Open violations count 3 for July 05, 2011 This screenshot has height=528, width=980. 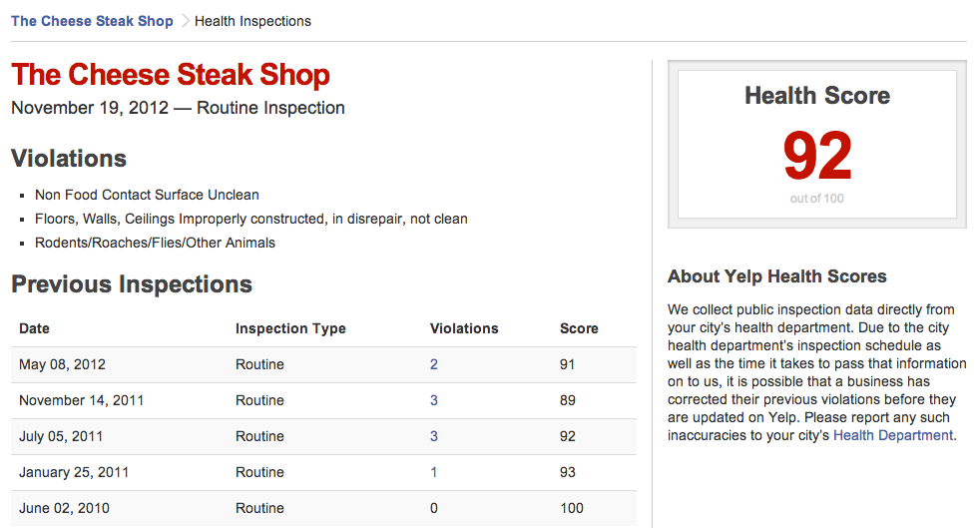pyautogui.click(x=434, y=436)
